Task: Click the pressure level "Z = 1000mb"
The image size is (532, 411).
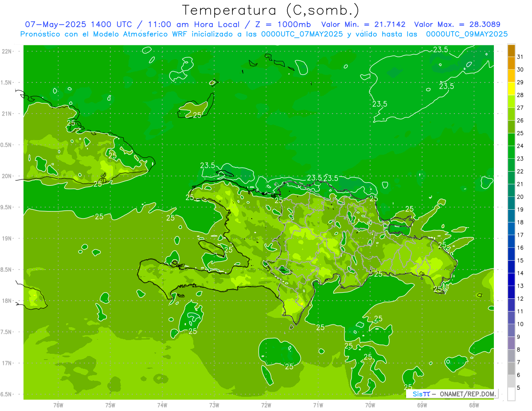Action: tap(282, 24)
